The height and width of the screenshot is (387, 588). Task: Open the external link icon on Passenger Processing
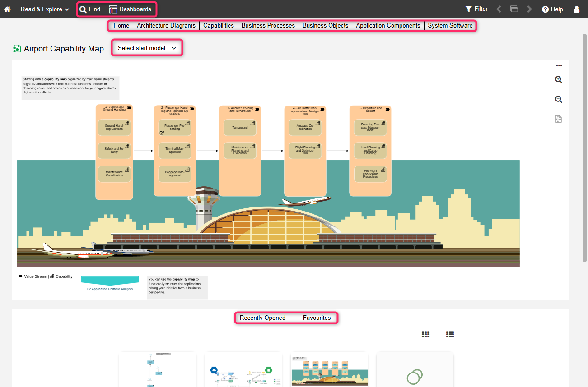click(x=162, y=133)
